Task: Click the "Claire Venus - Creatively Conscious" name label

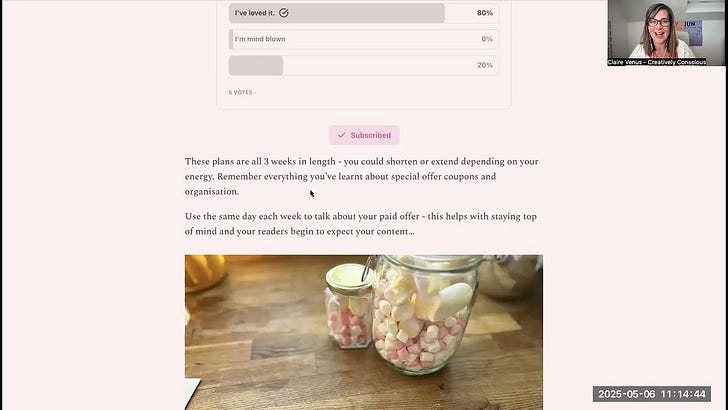Action: pyautogui.click(x=657, y=62)
